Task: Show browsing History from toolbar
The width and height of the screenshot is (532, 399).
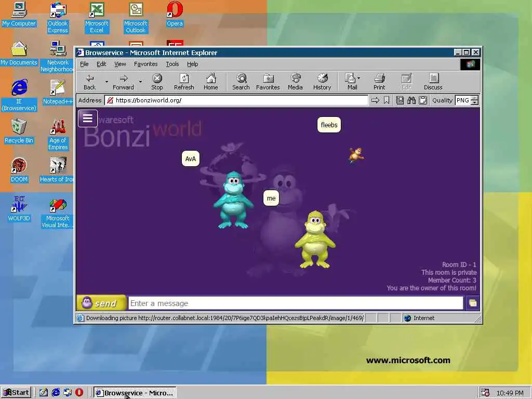Action: [322, 82]
